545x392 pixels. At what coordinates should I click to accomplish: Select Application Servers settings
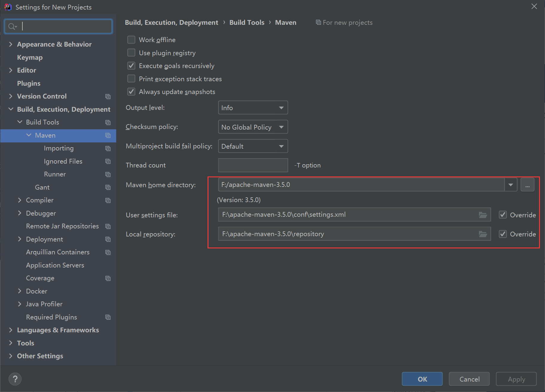(55, 265)
